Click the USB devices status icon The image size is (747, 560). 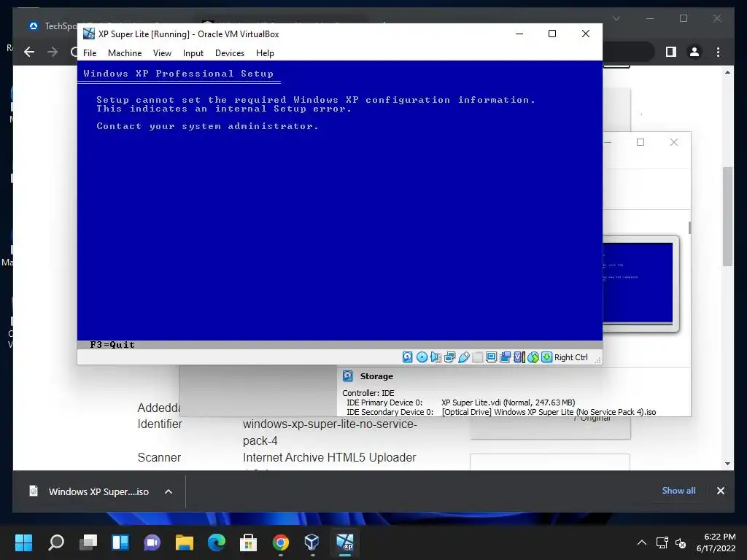(463, 357)
